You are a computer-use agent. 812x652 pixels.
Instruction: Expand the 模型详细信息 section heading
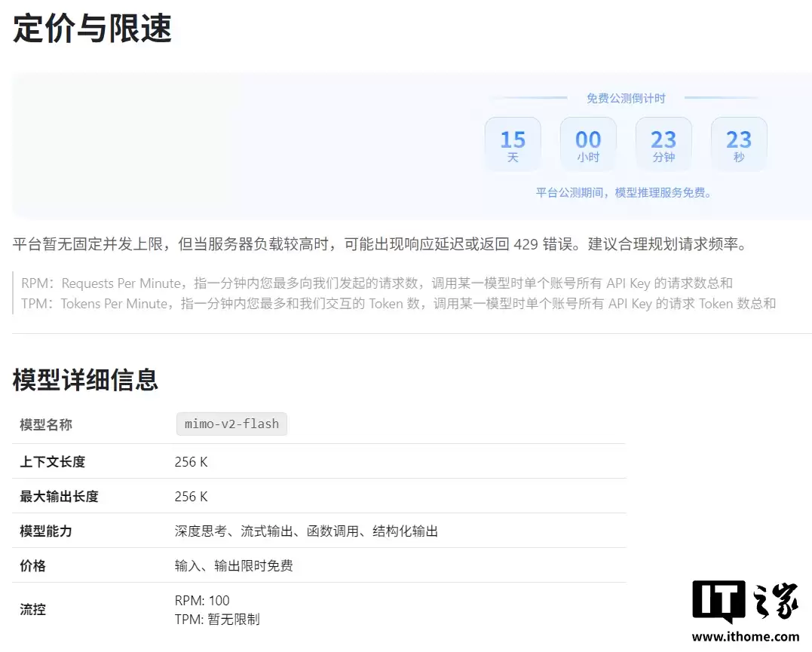tap(84, 380)
